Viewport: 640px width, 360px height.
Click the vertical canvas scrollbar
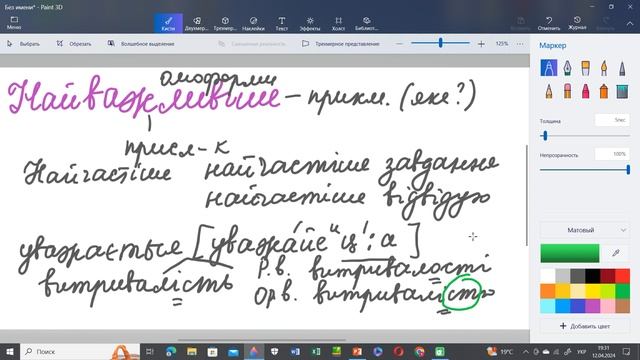pos(527,195)
